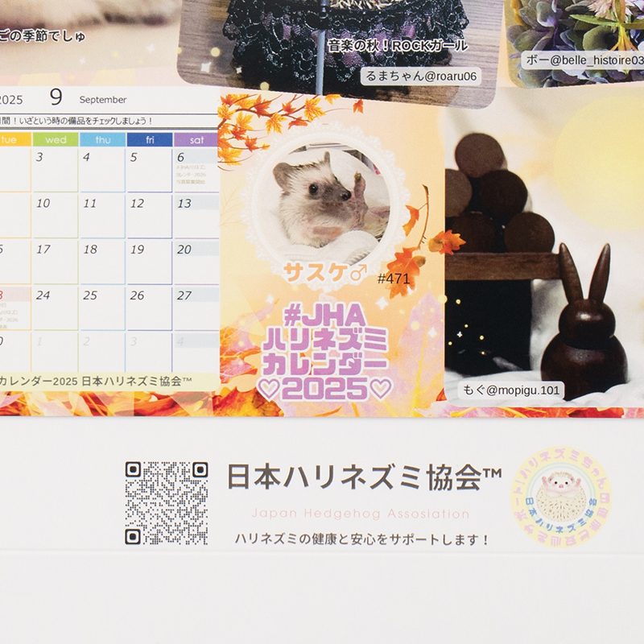Click the date 20 cell
The image size is (644, 644).
(x=196, y=262)
